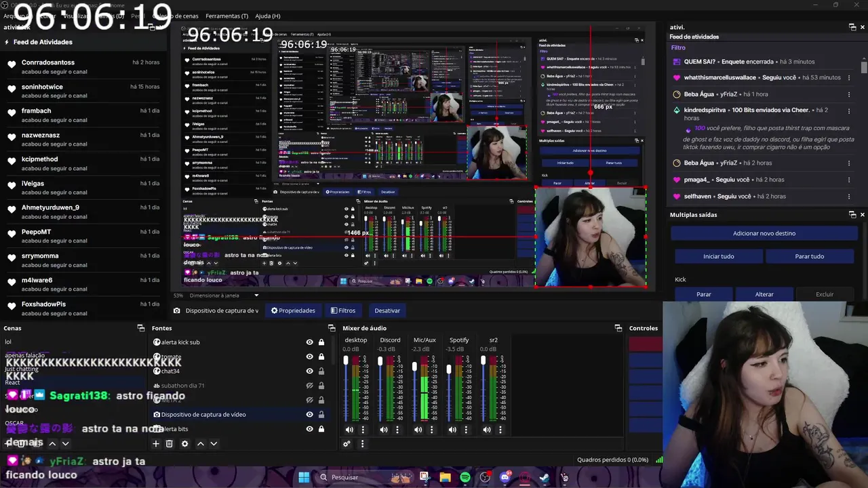Mute the sr2 audio channel
The image size is (868, 488).
pos(487,429)
